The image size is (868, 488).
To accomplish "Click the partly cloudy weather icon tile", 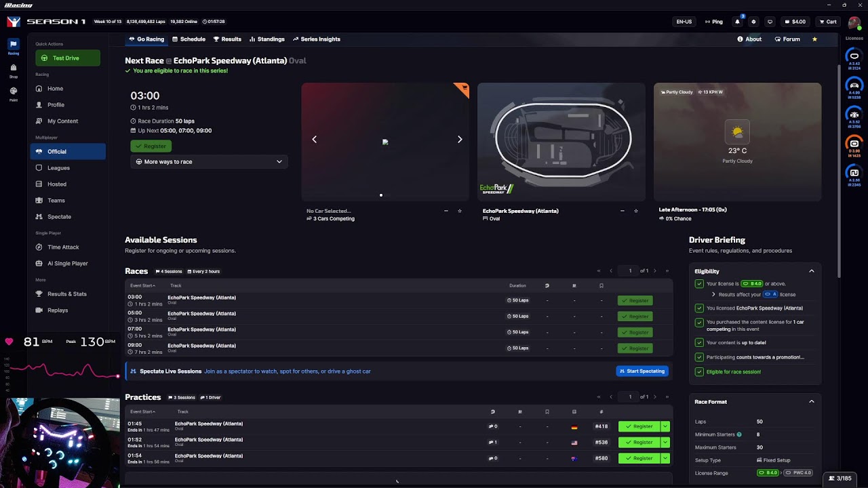I will tap(737, 131).
